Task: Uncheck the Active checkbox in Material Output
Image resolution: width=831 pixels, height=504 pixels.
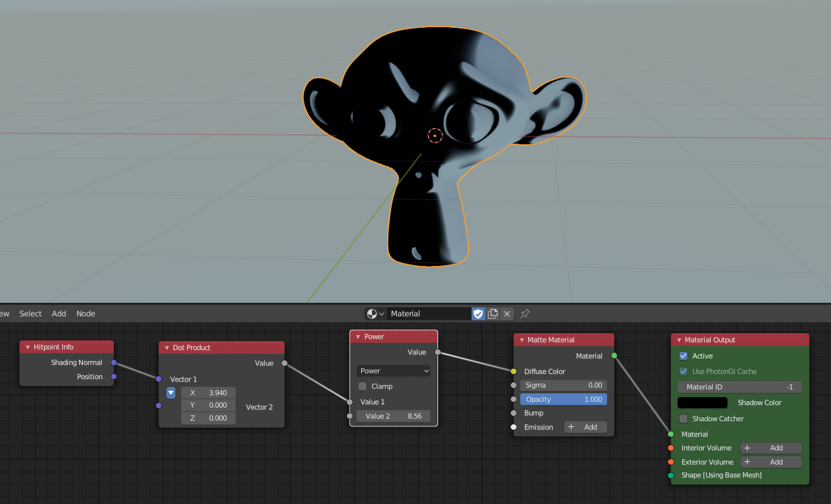Action: [x=683, y=356]
